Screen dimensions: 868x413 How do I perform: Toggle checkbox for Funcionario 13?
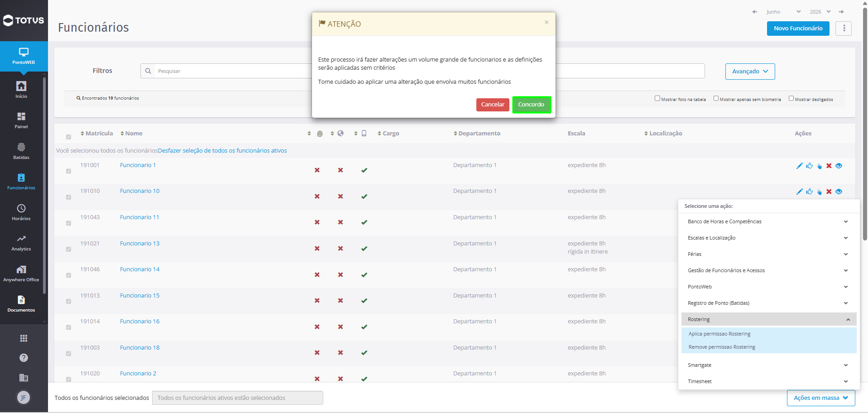point(68,249)
